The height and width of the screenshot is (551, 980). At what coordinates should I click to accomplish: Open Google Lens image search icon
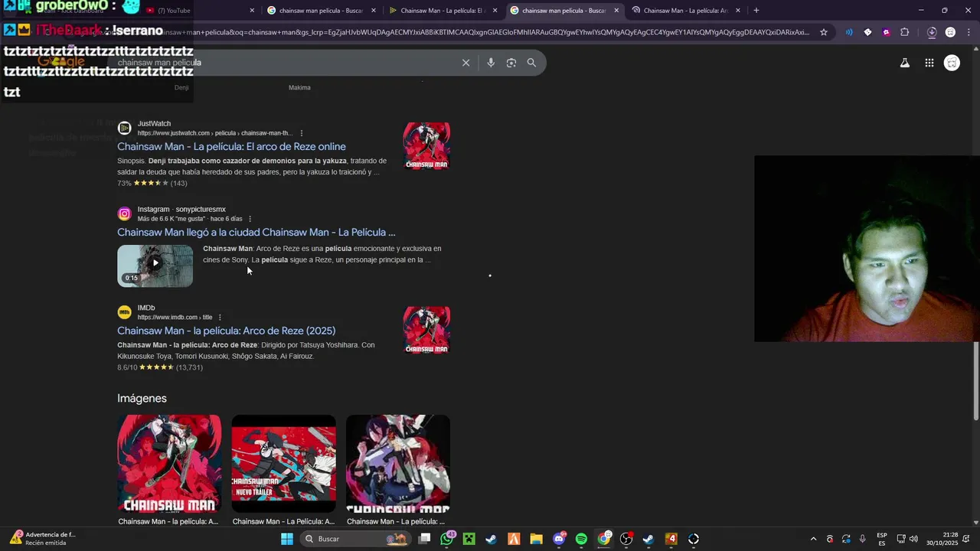[x=511, y=63]
